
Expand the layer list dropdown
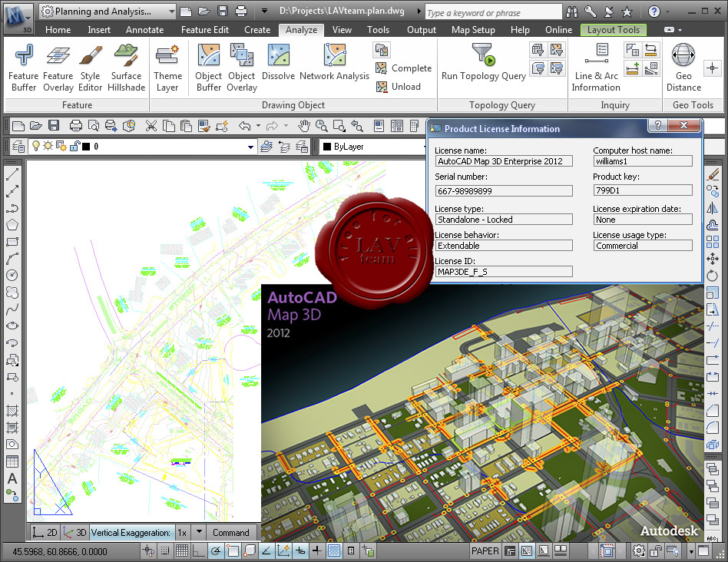(250, 147)
